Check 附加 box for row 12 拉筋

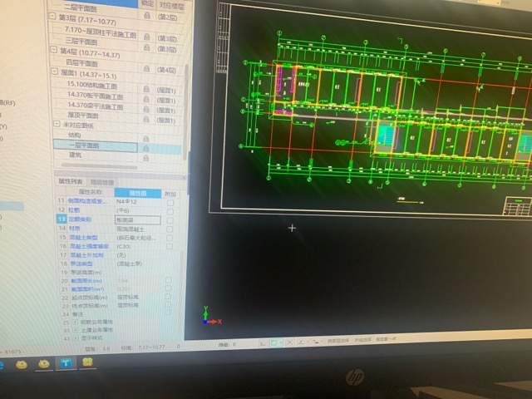(170, 212)
